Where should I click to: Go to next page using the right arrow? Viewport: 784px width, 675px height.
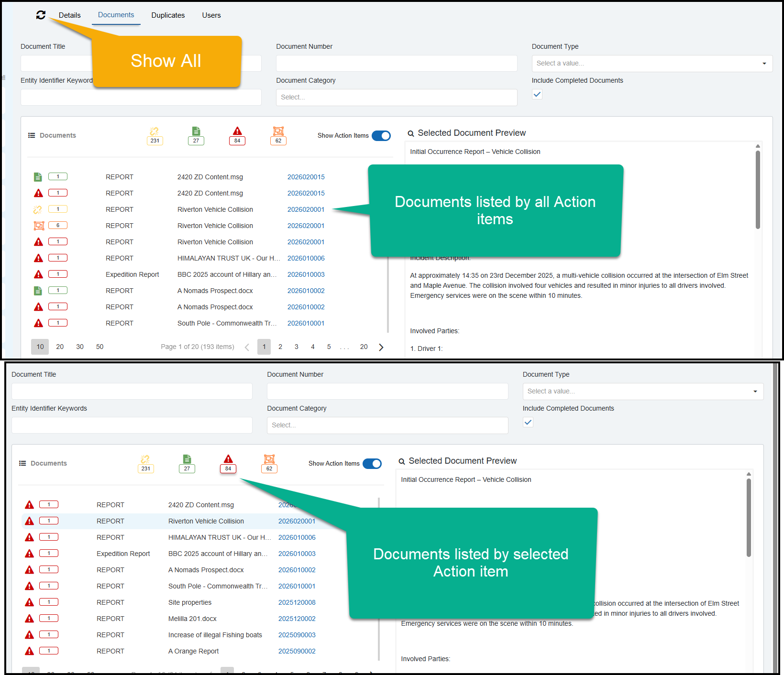381,347
